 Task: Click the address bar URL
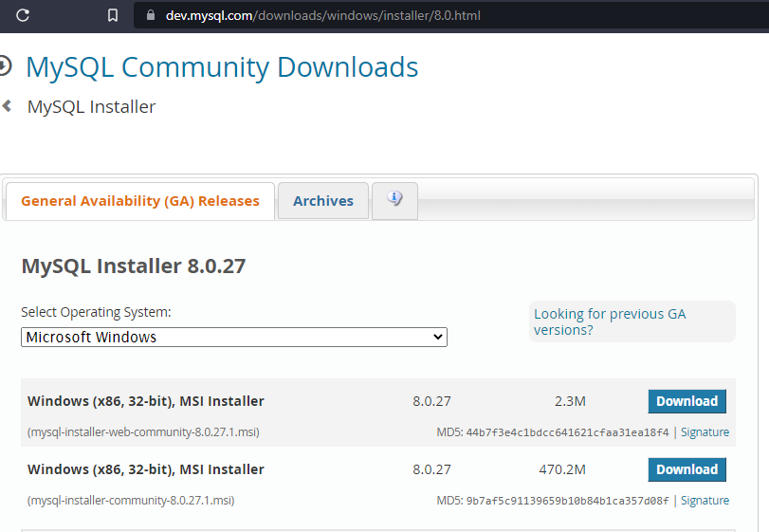click(x=322, y=16)
